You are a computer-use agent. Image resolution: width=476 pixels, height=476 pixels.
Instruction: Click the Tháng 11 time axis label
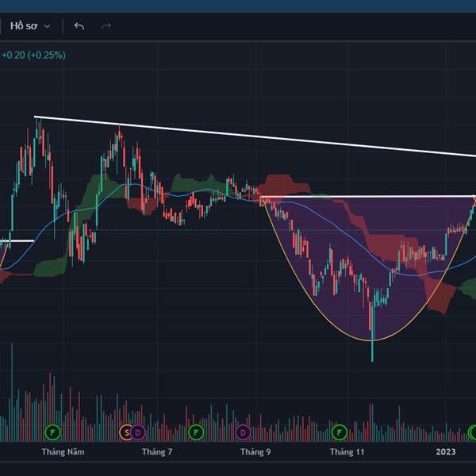click(347, 451)
